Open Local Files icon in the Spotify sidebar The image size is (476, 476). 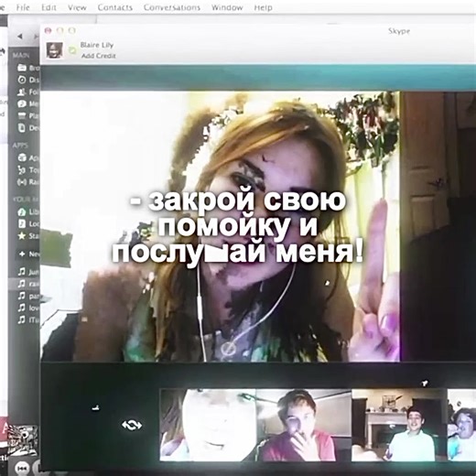(x=22, y=223)
